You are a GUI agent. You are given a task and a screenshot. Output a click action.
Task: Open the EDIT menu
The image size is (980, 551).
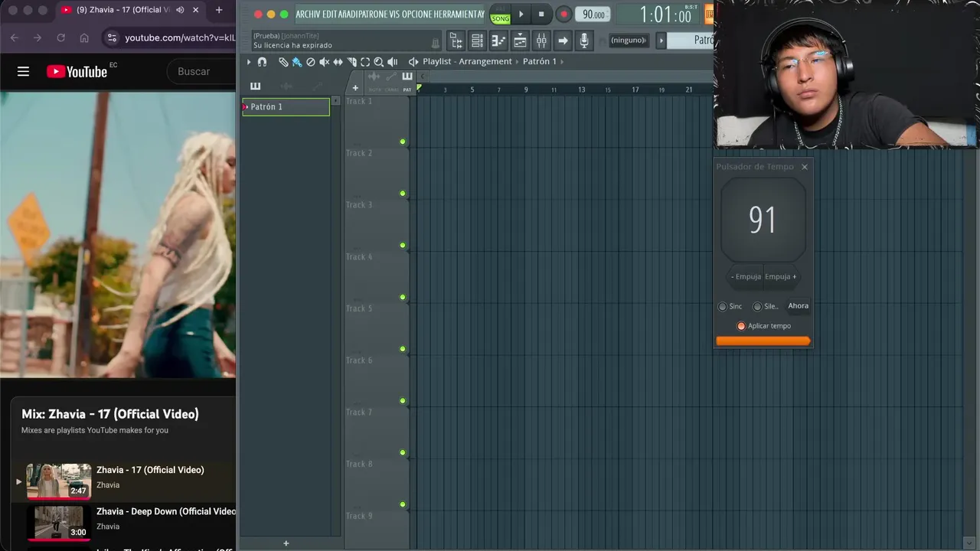[330, 15]
